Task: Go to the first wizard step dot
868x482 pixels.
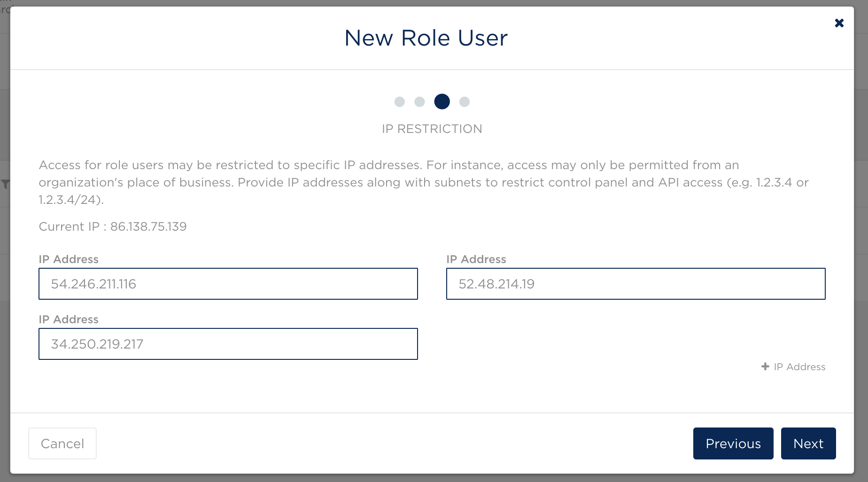Action: 400,101
